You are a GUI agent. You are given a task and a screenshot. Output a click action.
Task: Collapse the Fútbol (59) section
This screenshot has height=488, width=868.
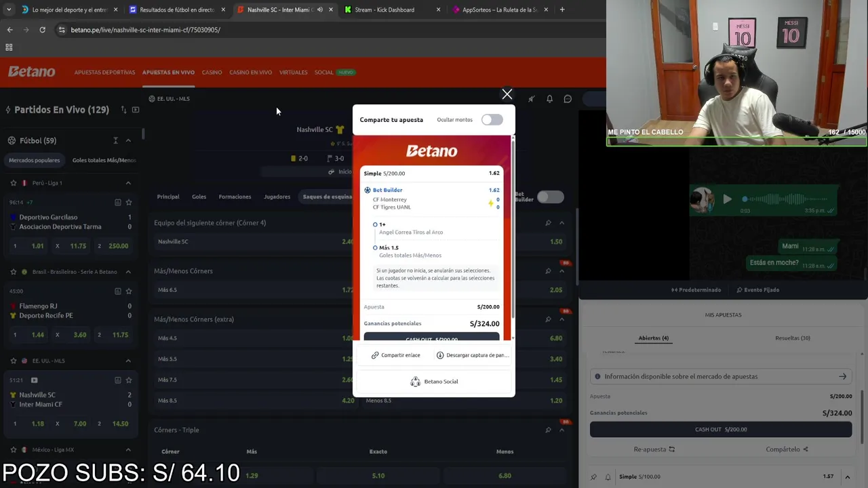pyautogui.click(x=128, y=140)
